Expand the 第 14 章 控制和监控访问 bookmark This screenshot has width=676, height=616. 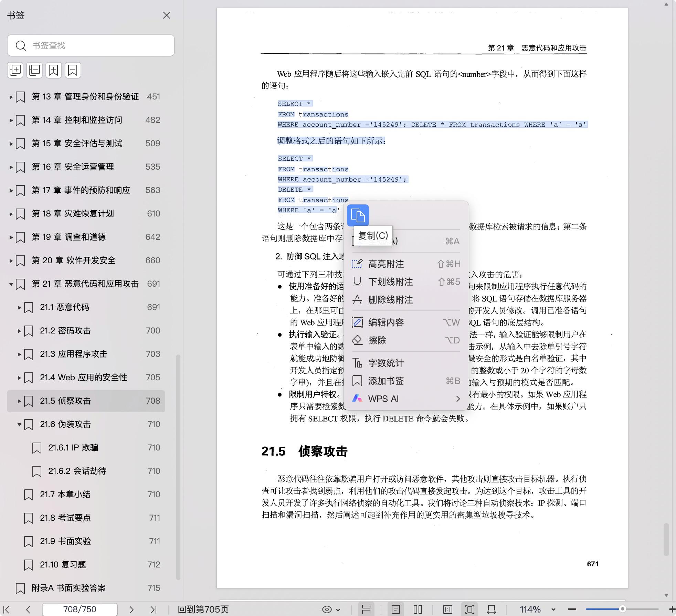[x=11, y=120]
